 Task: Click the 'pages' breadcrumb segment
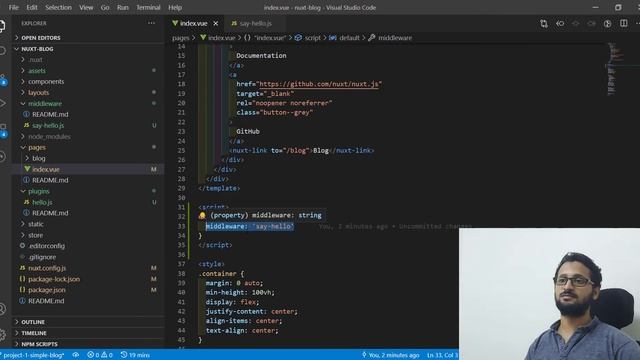click(180, 38)
